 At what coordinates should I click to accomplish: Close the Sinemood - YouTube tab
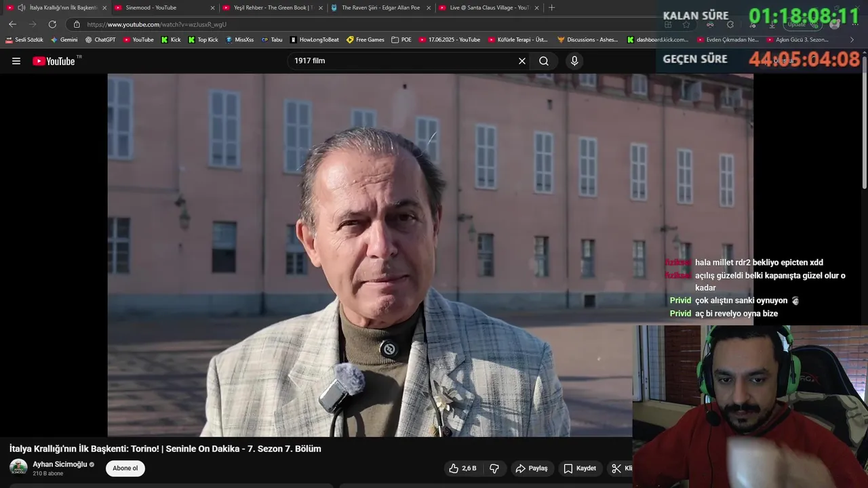[212, 7]
